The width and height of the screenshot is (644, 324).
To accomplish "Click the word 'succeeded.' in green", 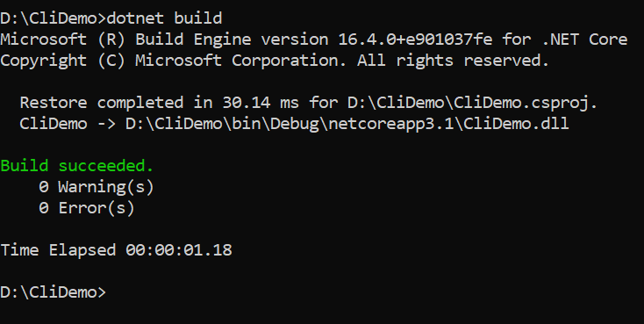I will 106,166.
